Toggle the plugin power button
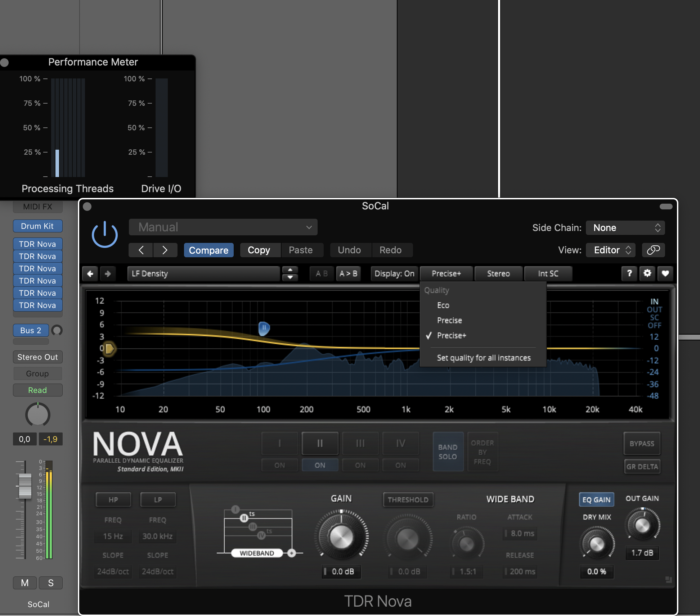The height and width of the screenshot is (616, 700). [105, 235]
